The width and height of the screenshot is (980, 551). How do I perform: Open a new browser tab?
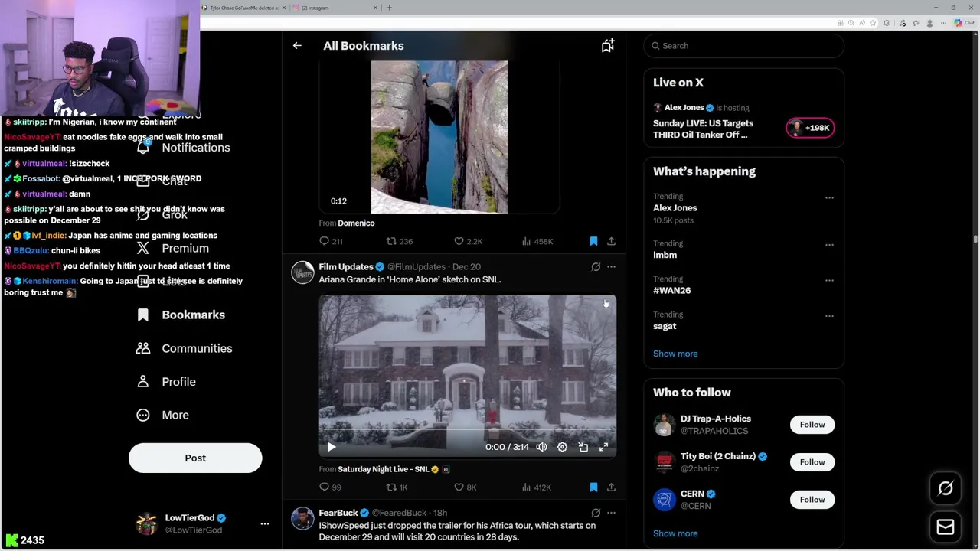(389, 8)
